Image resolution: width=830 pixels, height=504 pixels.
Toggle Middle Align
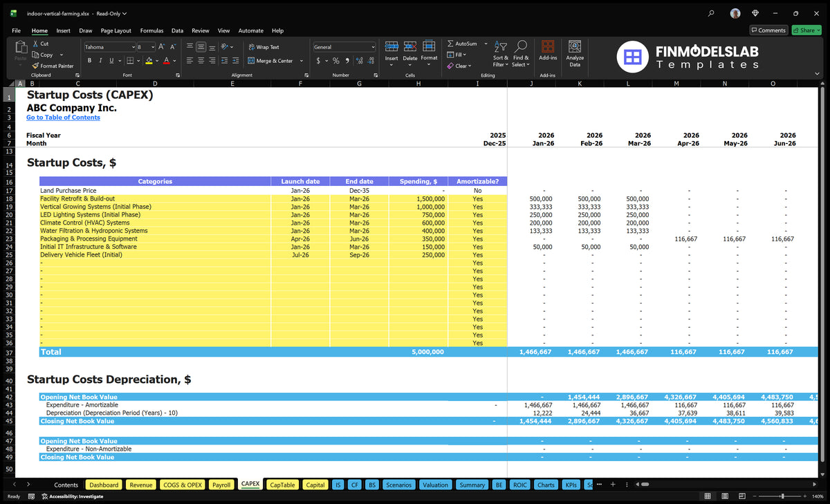click(x=201, y=47)
